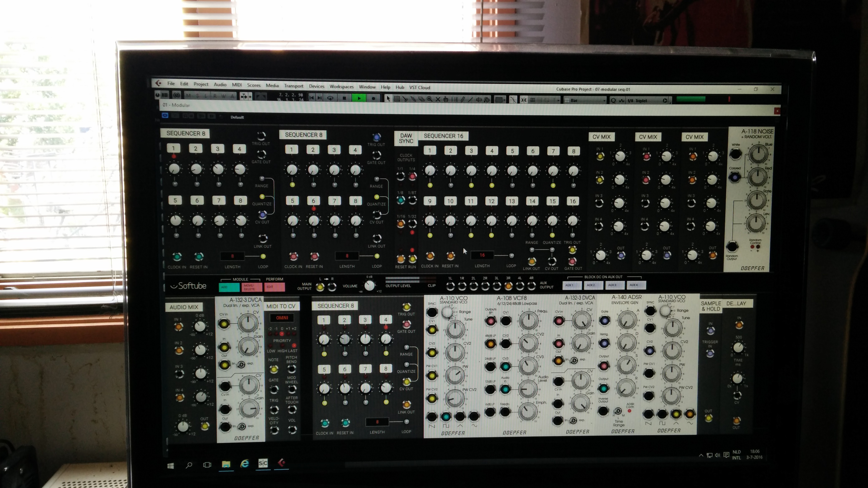This screenshot has height=488, width=868.
Task: Open the Default preset selector
Action: (x=237, y=117)
